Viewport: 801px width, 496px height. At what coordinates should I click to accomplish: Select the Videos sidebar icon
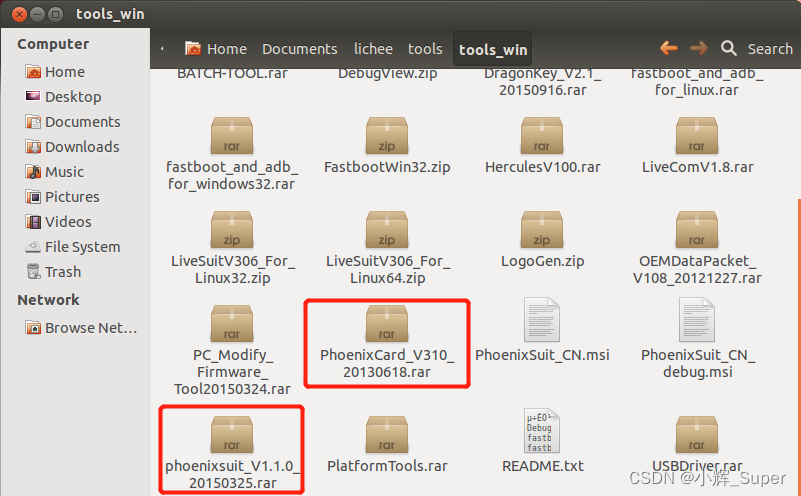tap(33, 222)
